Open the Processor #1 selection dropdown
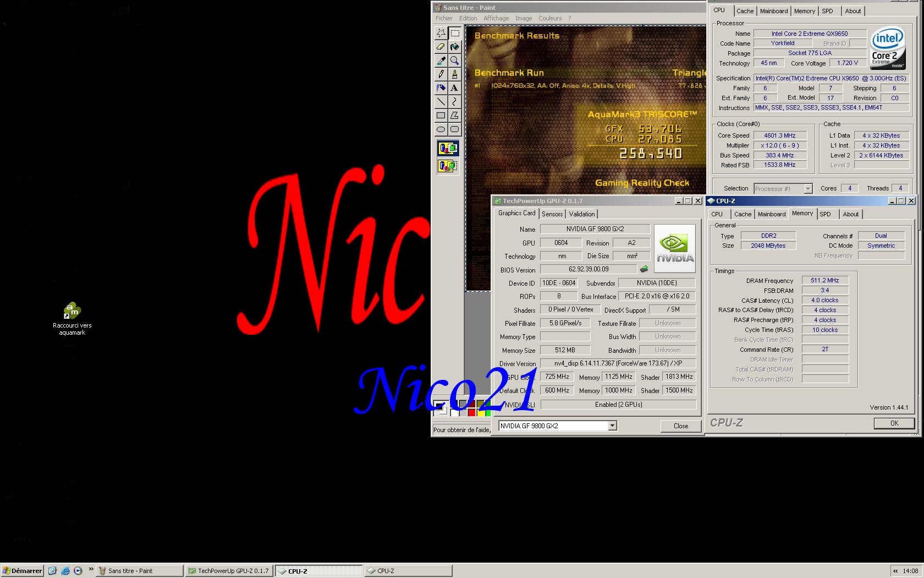Viewport: 924px width, 578px height. pos(808,189)
